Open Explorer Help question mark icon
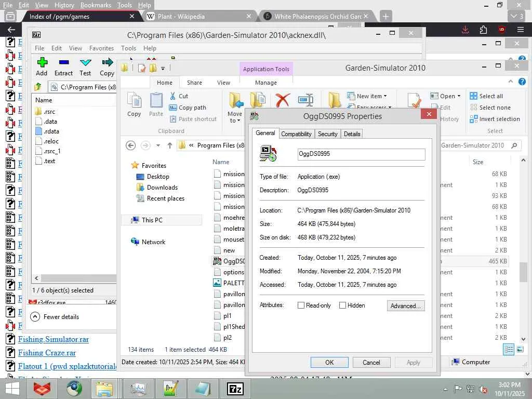 522,82
